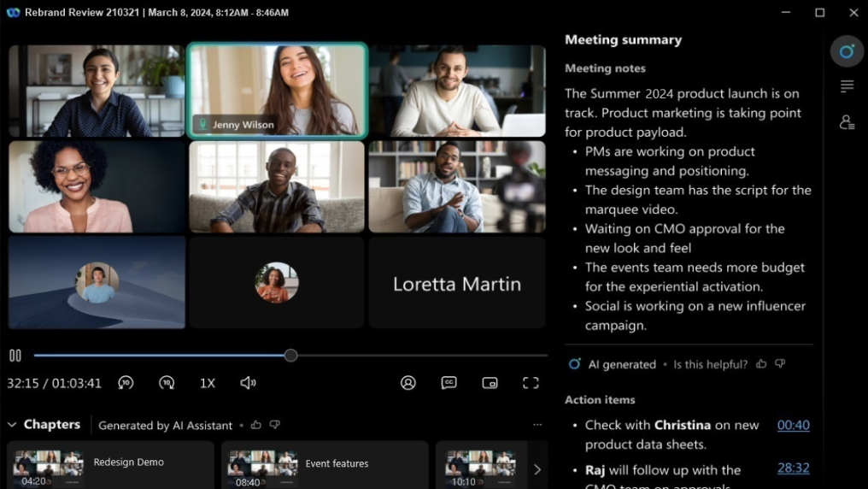Thumbs up the AI generated meeting summary
The image size is (868, 489).
point(761,364)
